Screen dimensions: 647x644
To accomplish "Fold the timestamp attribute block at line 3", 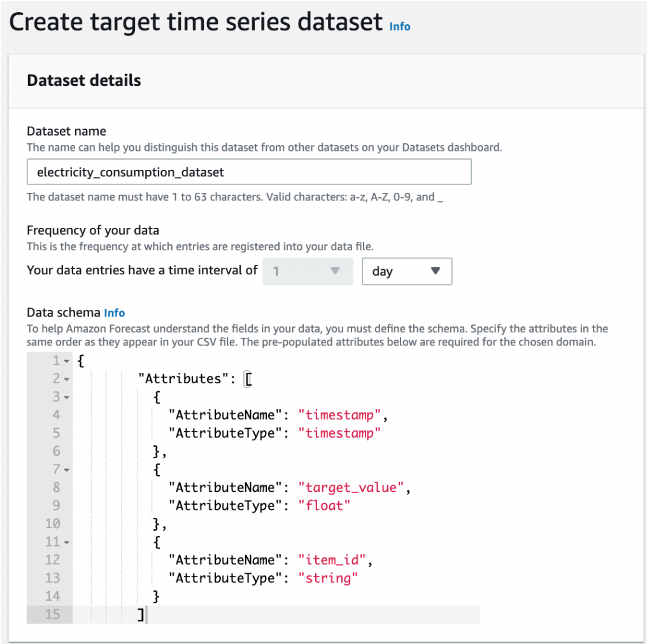I will pyautogui.click(x=67, y=398).
